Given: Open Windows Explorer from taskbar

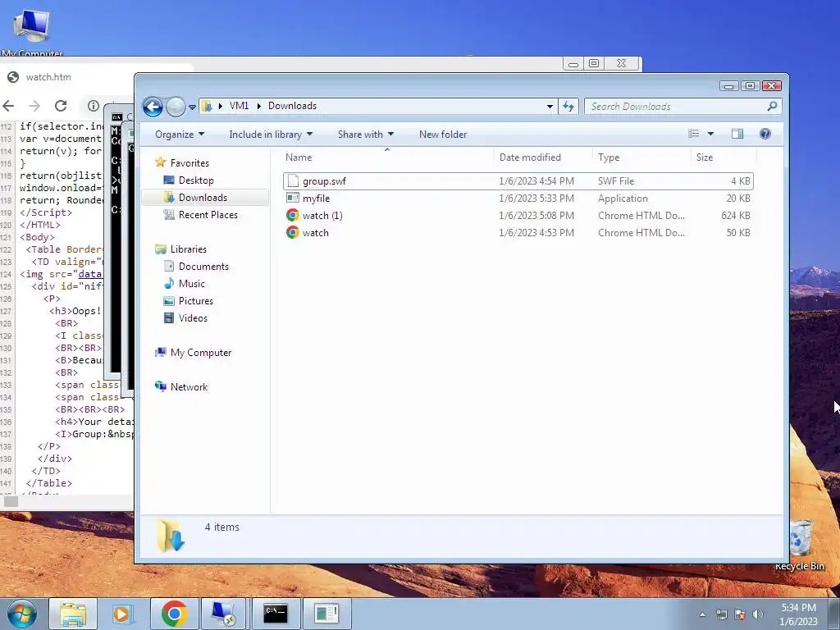Looking at the screenshot, I should click(73, 614).
